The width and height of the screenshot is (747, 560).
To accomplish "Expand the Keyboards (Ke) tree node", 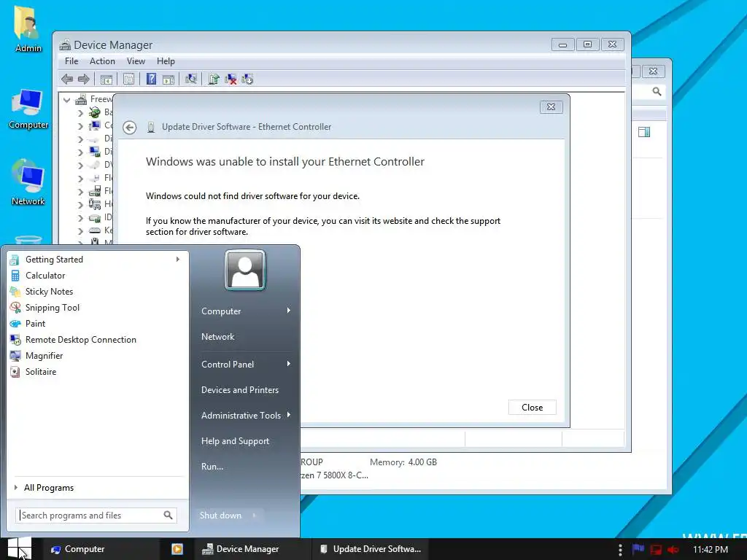I will 80,231.
